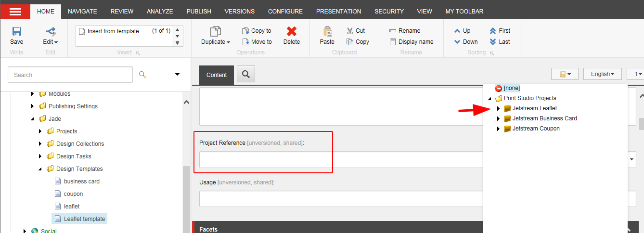
Task: Click the Move to icon
Action: point(245,42)
